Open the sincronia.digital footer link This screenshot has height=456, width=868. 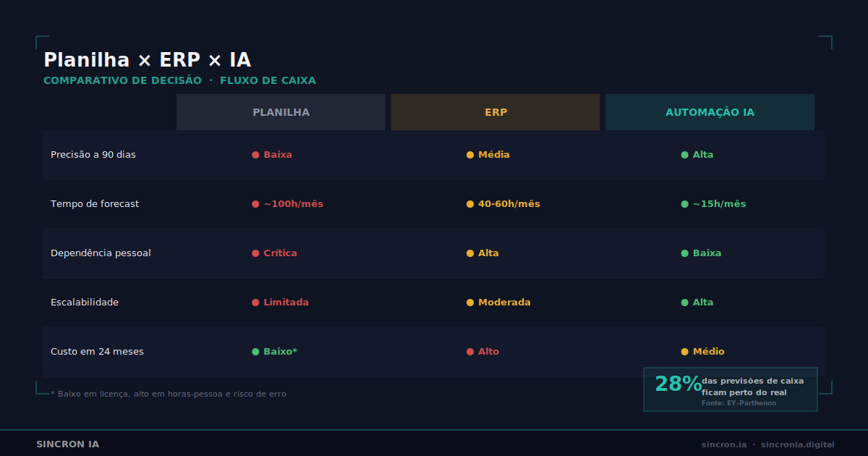point(798,444)
